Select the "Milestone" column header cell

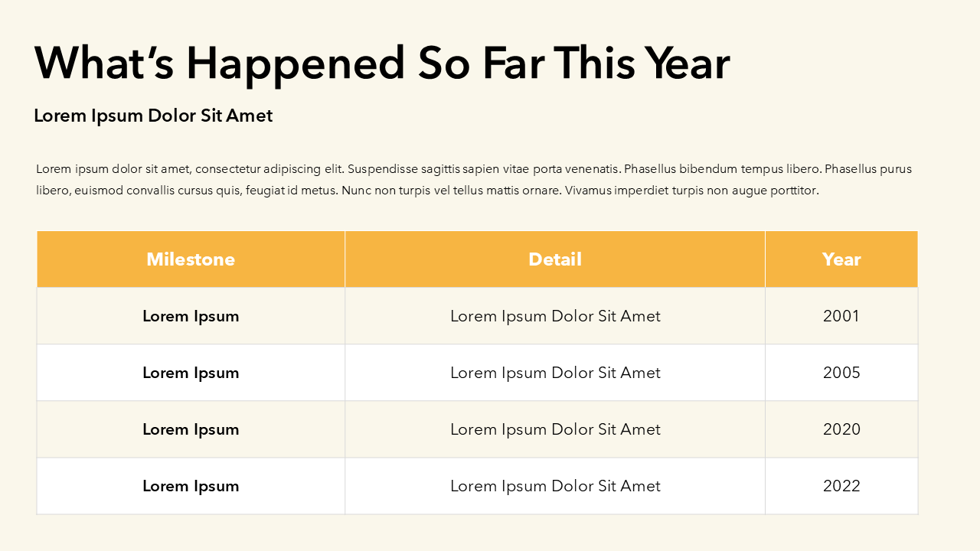(x=191, y=259)
